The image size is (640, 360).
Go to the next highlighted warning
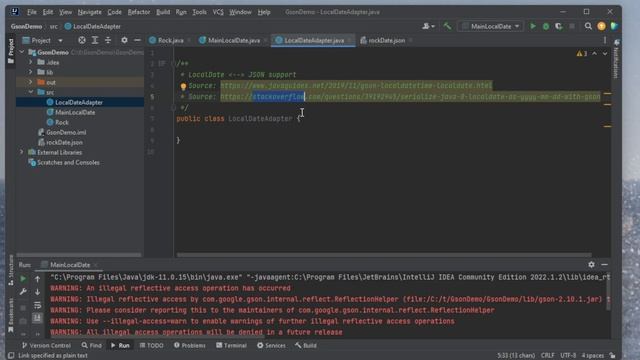[605, 53]
